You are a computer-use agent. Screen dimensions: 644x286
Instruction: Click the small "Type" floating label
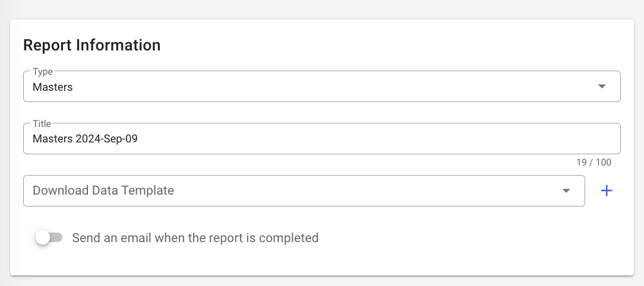tap(43, 72)
